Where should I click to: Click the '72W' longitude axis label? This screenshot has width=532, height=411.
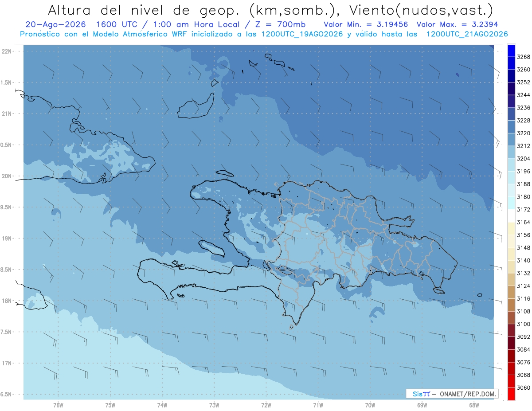coord(266,405)
